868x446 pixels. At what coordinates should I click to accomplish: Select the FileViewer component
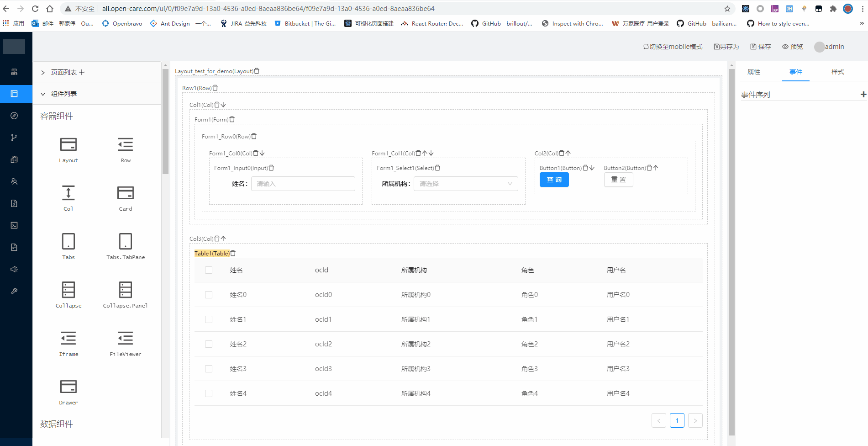tap(126, 344)
